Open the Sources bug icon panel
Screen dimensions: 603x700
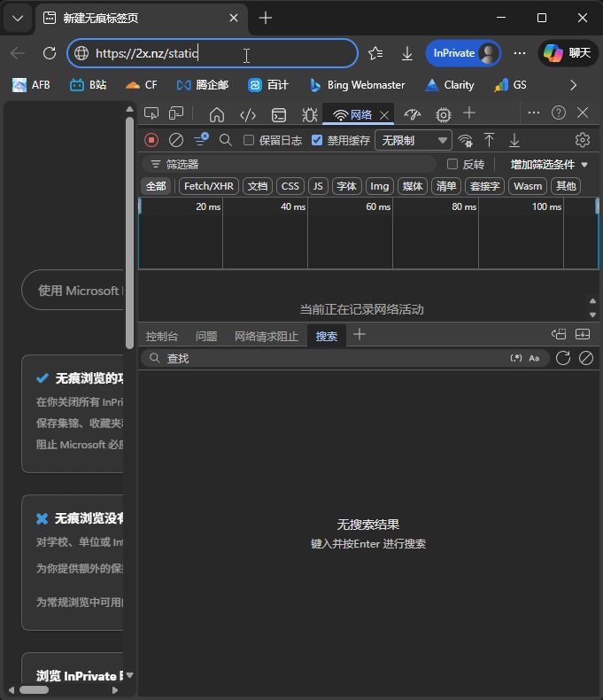pos(309,114)
